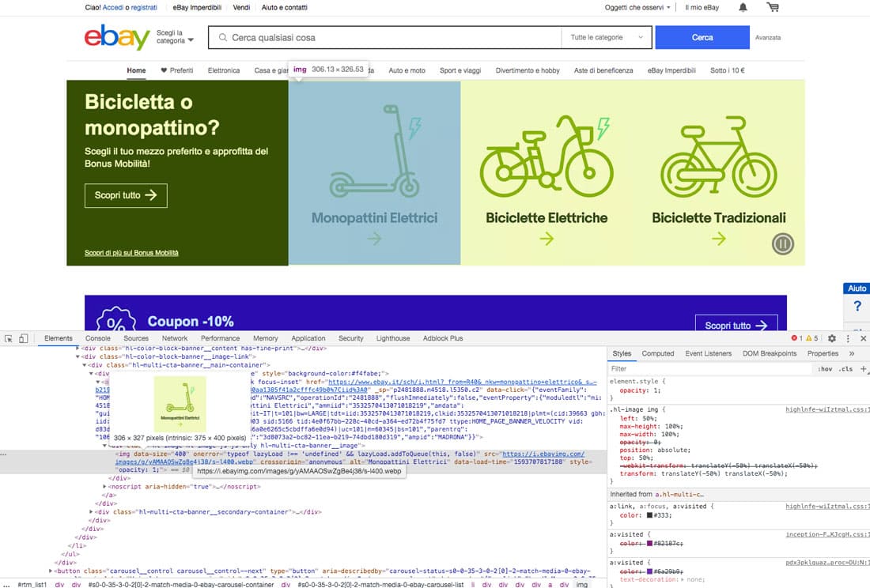This screenshot has height=588, width=870.
Task: Open the Computed styles tab
Action: [x=657, y=353]
